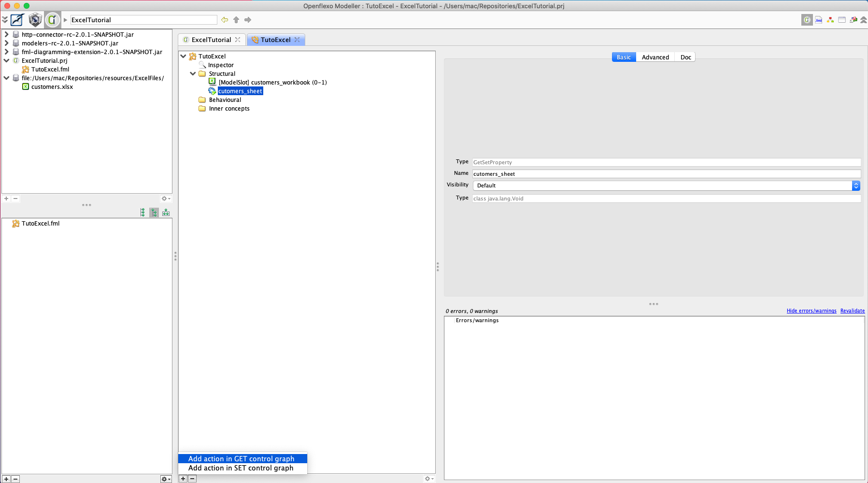Click the window layout icon at top right
868x483 pixels.
(x=842, y=20)
